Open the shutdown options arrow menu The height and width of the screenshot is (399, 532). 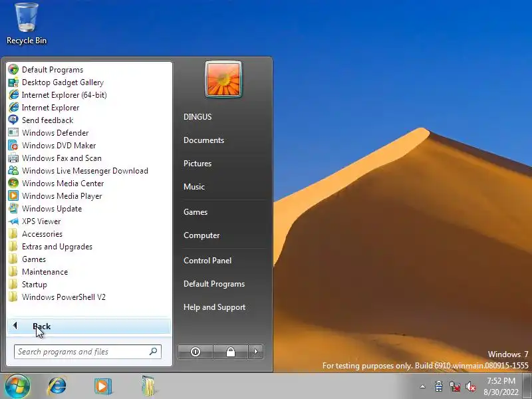click(x=256, y=352)
